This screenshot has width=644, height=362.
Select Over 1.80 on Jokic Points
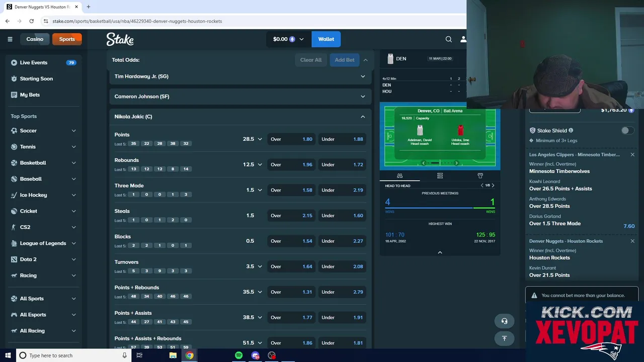coord(292,139)
